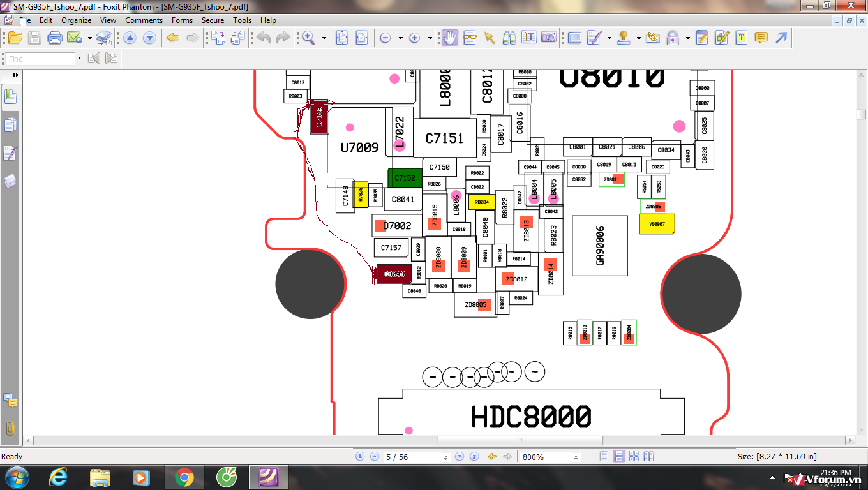Open Internet Explorer from the taskbar

59,477
